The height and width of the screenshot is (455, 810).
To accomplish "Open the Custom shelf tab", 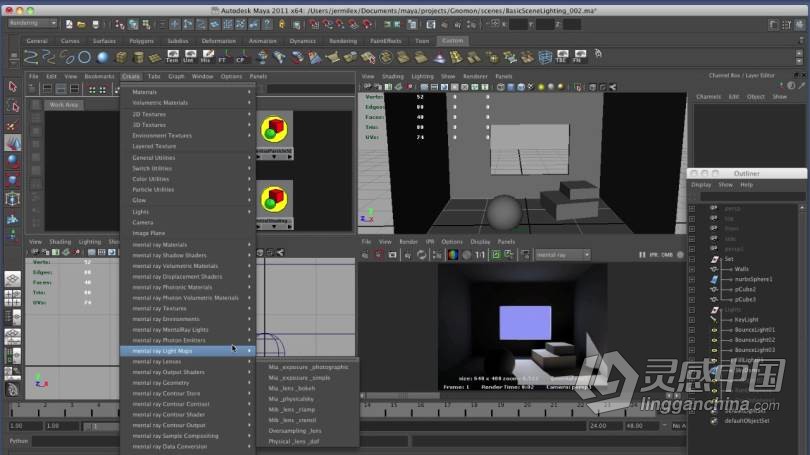I will tap(452, 40).
